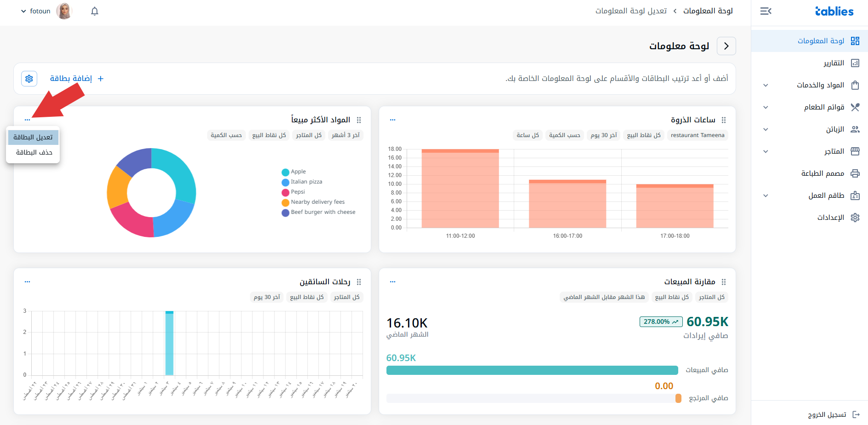Open dashboard settings gear
This screenshot has width=868, height=425.
point(29,79)
